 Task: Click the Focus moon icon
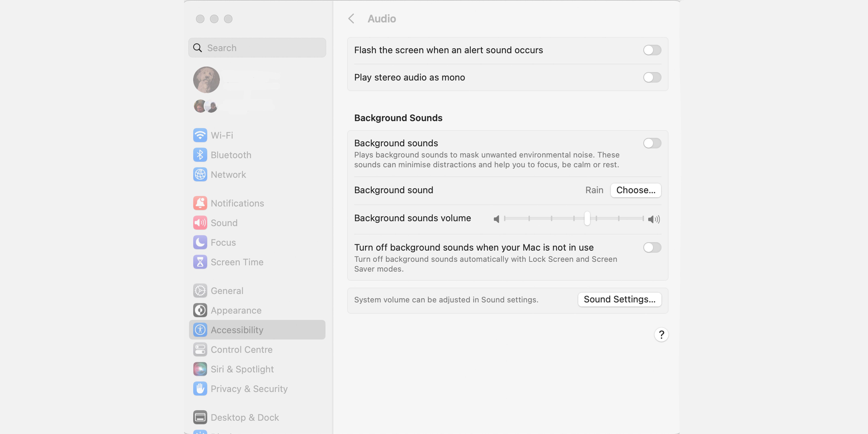[x=200, y=242]
